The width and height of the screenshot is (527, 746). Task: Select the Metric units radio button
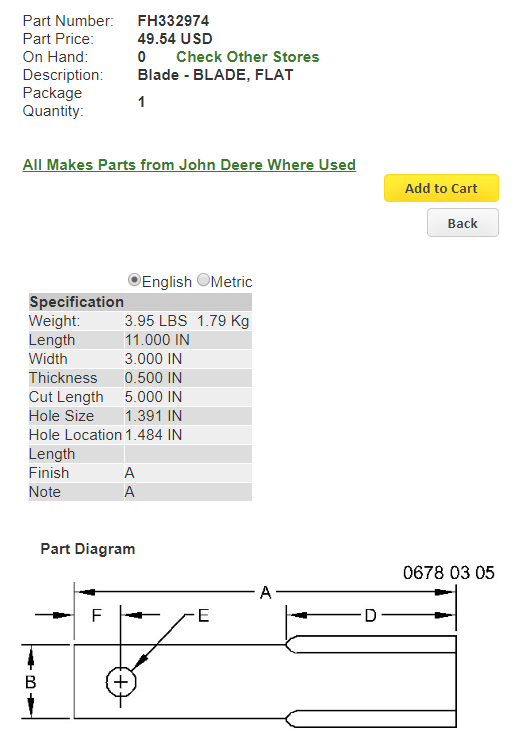(x=204, y=280)
